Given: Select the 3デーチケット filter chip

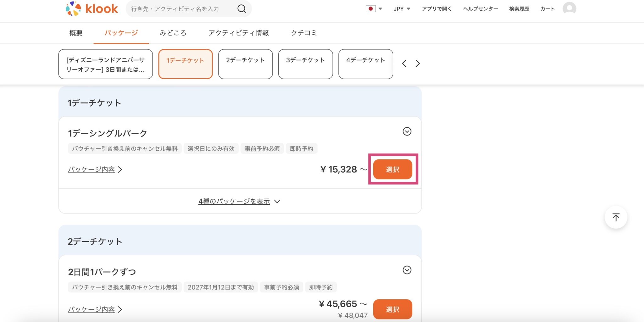Looking at the screenshot, I should 305,64.
